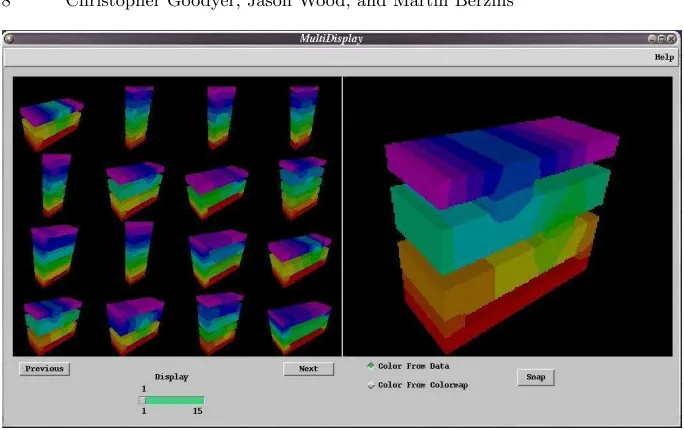Image resolution: width=684 pixels, height=430 pixels.
Task: Click the green Display slider bar
Action: pyautogui.click(x=174, y=400)
